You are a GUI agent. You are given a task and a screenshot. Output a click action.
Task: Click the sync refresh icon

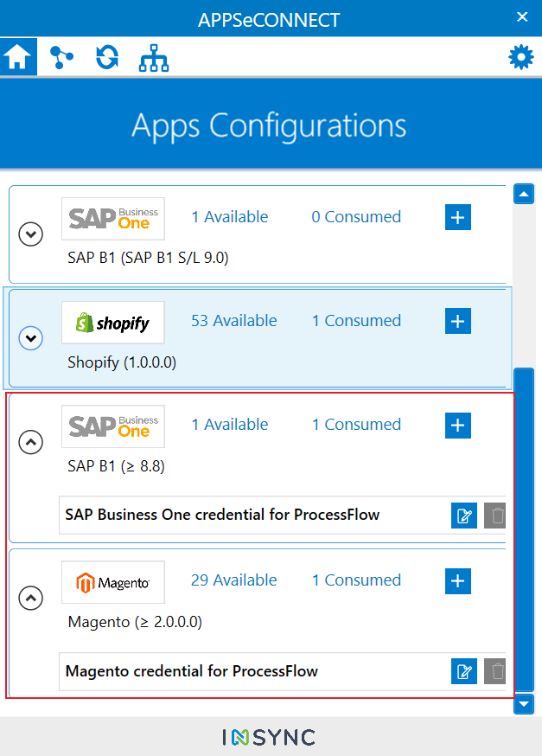coord(105,56)
